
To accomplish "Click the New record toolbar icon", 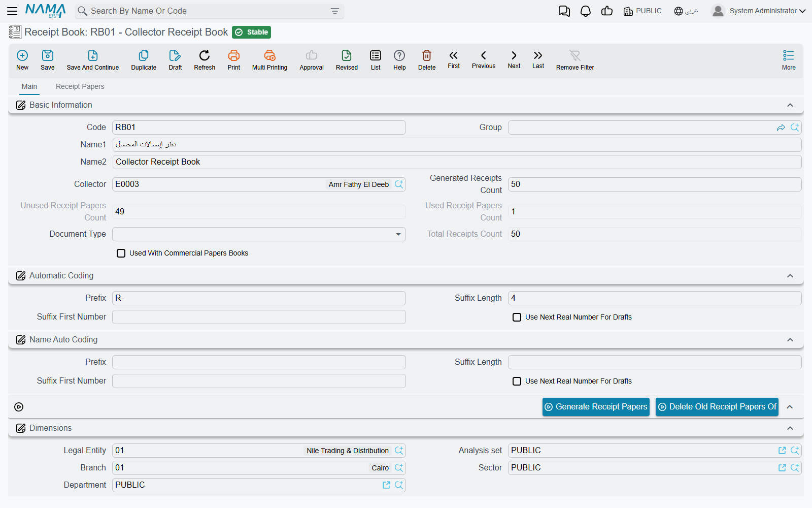I will pos(22,59).
